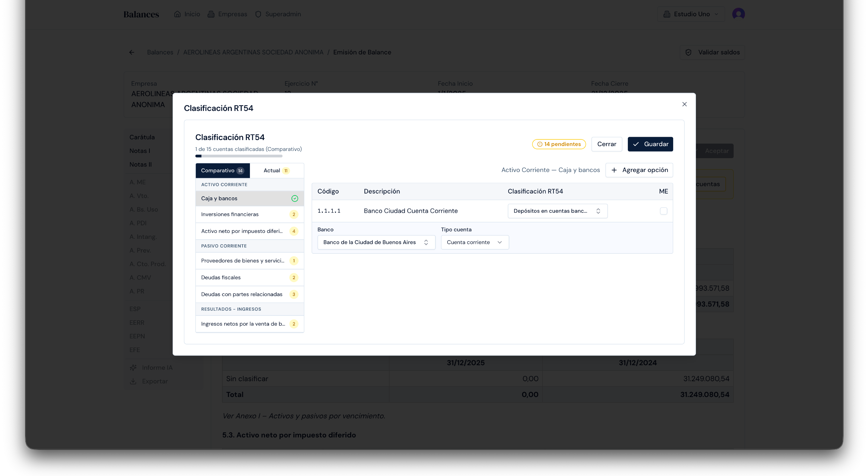Expand the Estudio Uno selector

pos(691,14)
